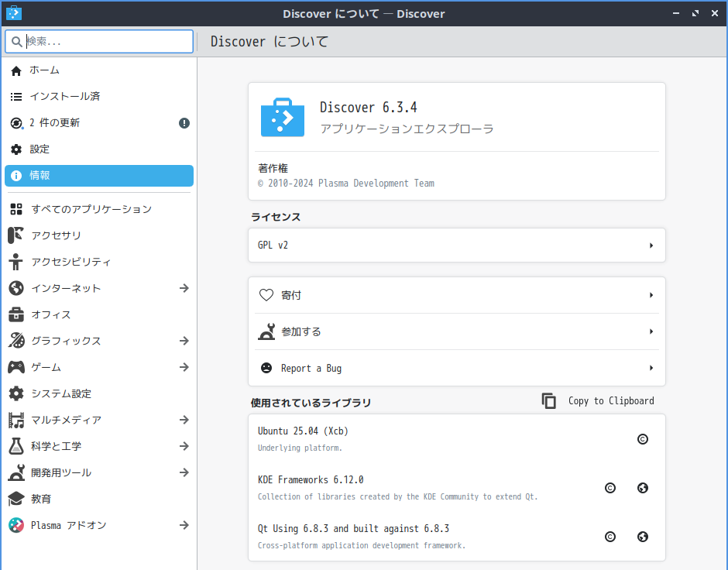Expand the ゲーム category arrow
This screenshot has height=570, width=728.
184,367
